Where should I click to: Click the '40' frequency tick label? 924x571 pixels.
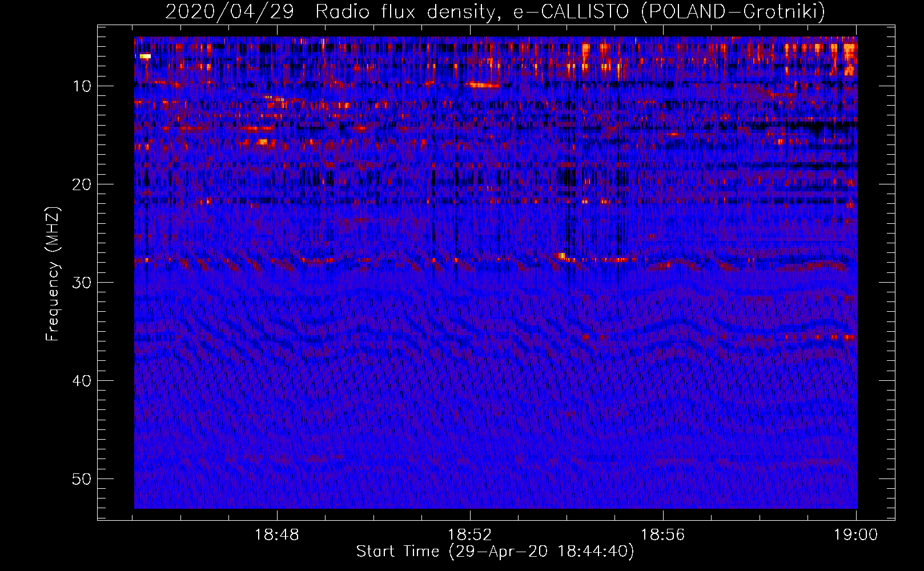pos(82,381)
